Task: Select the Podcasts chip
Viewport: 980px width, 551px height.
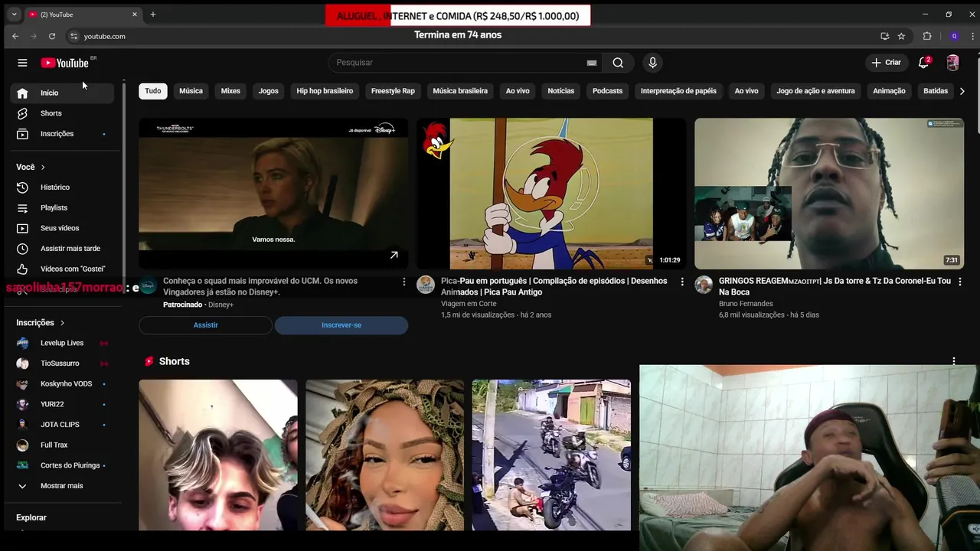Action: [607, 91]
